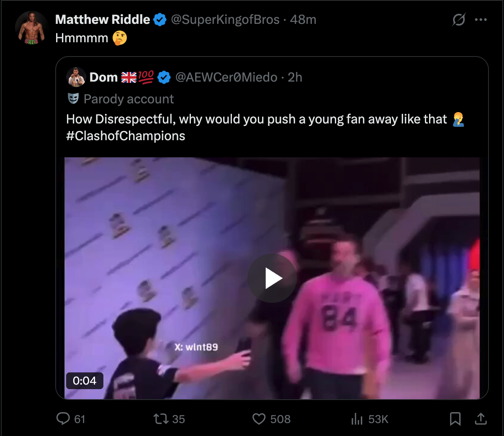Open the Grok slashed-circle icon
The width and height of the screenshot is (504, 436).
click(459, 20)
